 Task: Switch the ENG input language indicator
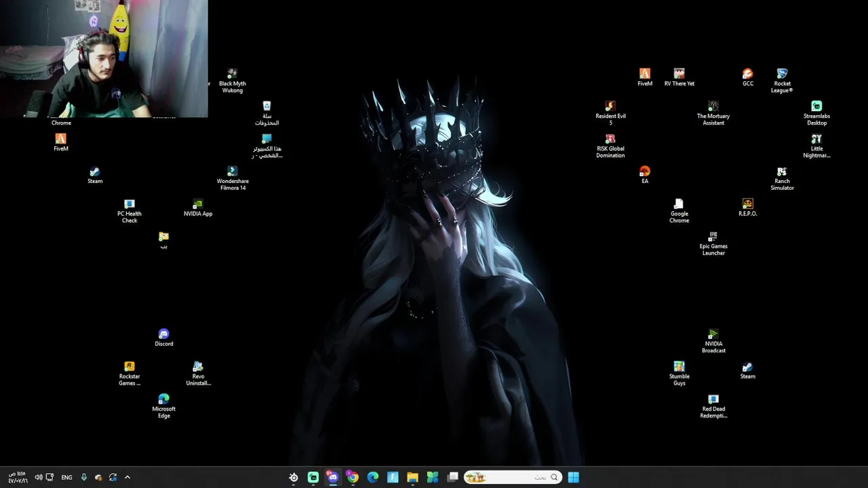(66, 477)
